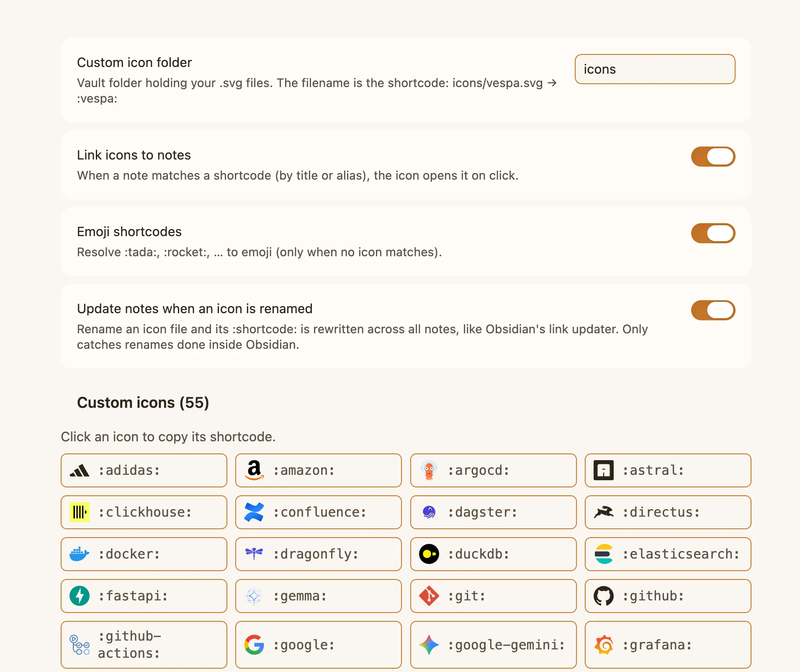Disable the Emoji shortcodes toggle

pyautogui.click(x=713, y=233)
